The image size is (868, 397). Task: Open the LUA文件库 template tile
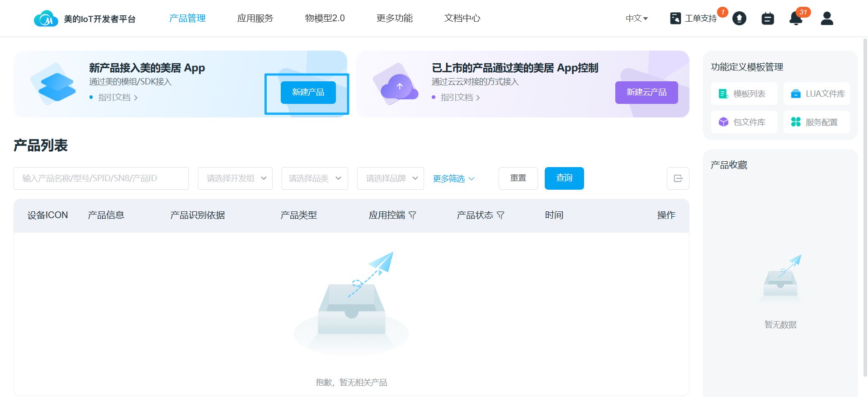[816, 94]
